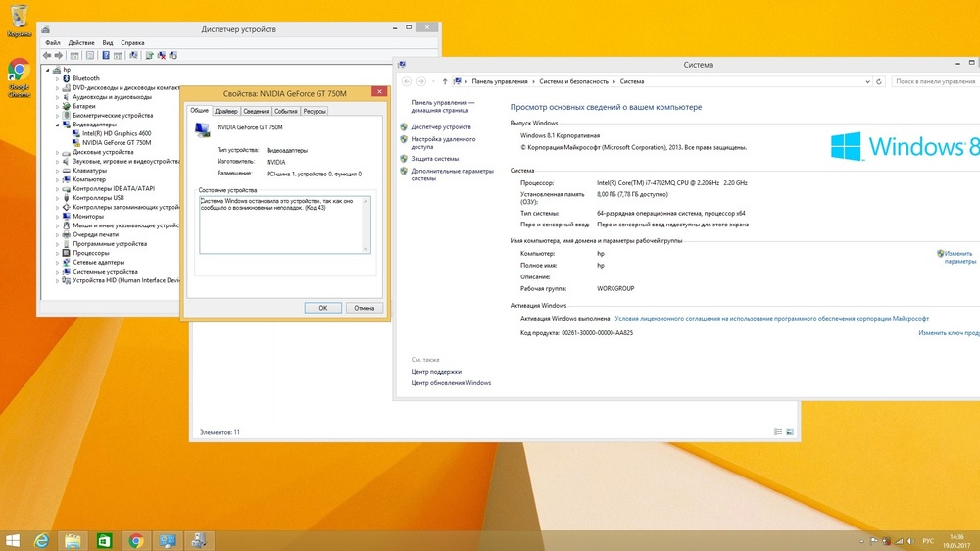Switch to the Сведения tab
The image size is (980, 551).
pos(256,111)
